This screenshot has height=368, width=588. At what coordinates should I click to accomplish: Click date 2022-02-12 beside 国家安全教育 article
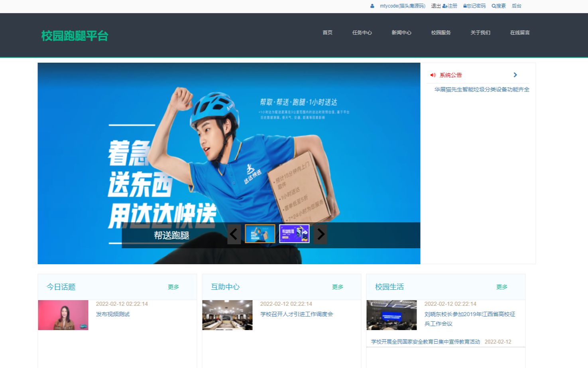[498, 342]
